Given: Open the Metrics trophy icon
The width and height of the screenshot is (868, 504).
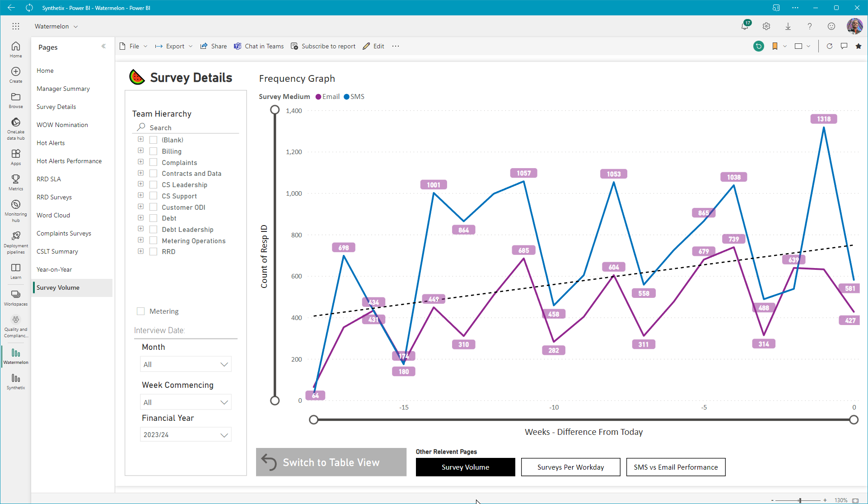Looking at the screenshot, I should pyautogui.click(x=16, y=182).
